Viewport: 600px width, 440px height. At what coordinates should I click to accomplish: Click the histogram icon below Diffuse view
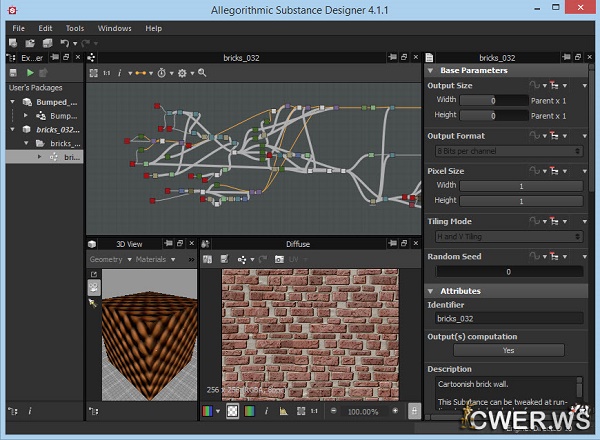coord(284,410)
